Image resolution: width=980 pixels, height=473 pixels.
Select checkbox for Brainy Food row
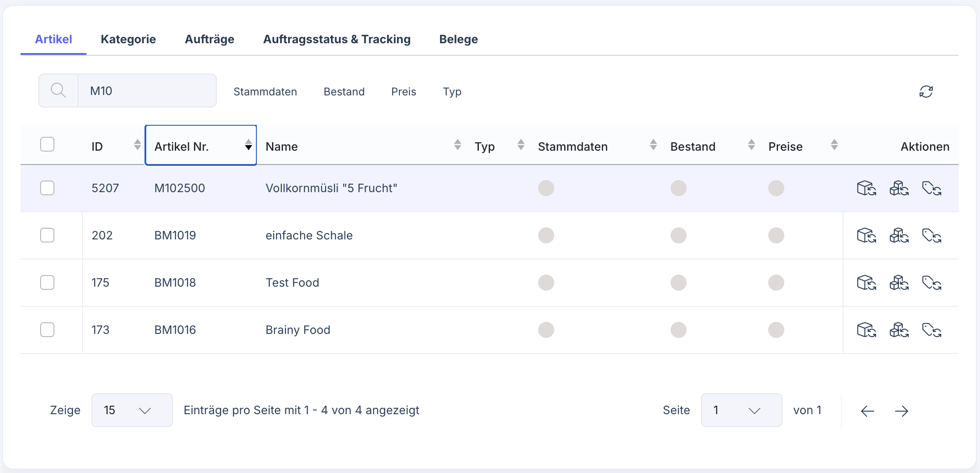47,330
